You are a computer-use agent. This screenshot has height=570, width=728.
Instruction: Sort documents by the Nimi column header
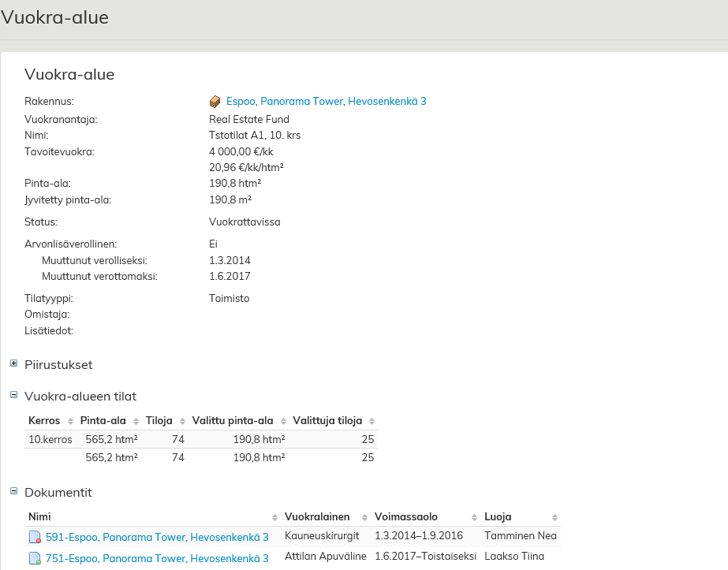pos(39,517)
